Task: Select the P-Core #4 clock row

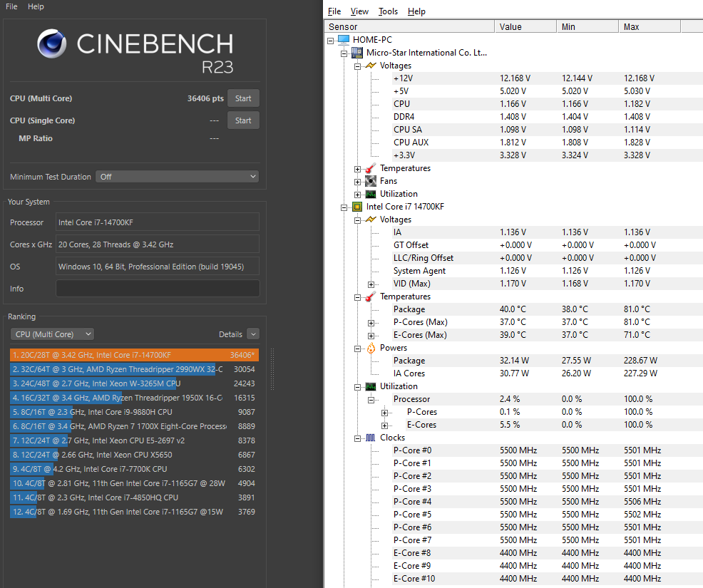Action: 547,502
